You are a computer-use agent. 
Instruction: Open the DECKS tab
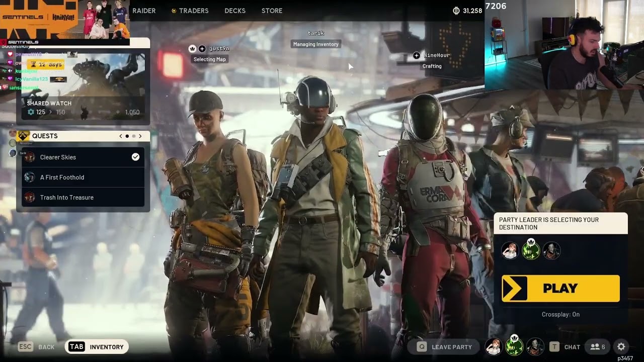235,11
